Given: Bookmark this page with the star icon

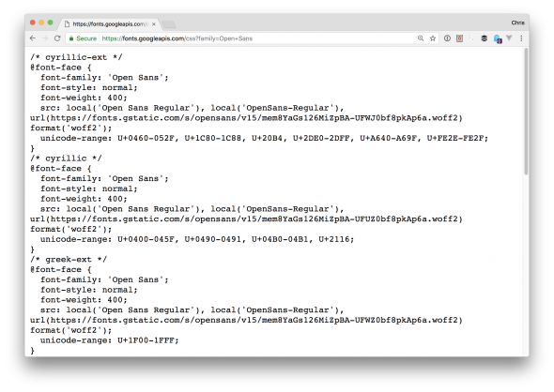Looking at the screenshot, I should (x=433, y=38).
